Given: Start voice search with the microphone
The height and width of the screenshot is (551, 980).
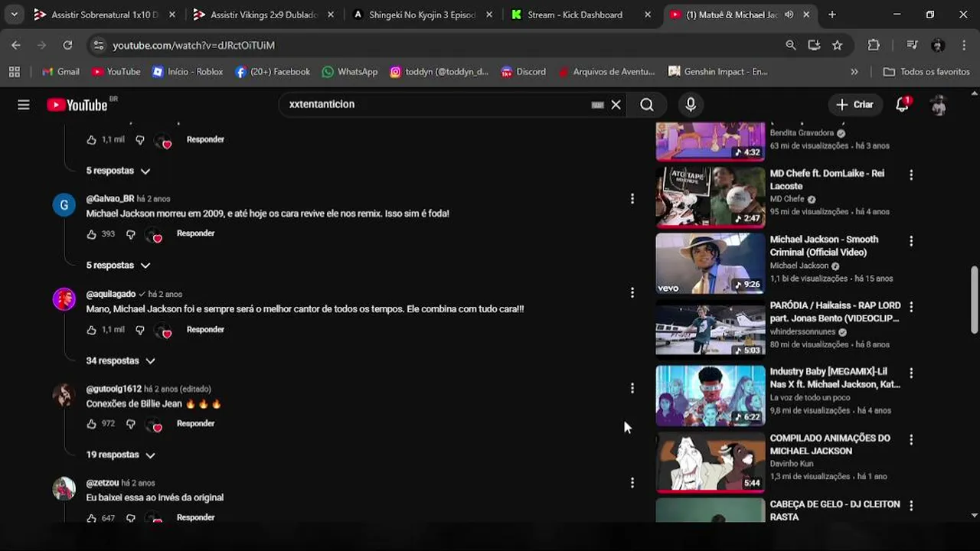Looking at the screenshot, I should click(691, 105).
